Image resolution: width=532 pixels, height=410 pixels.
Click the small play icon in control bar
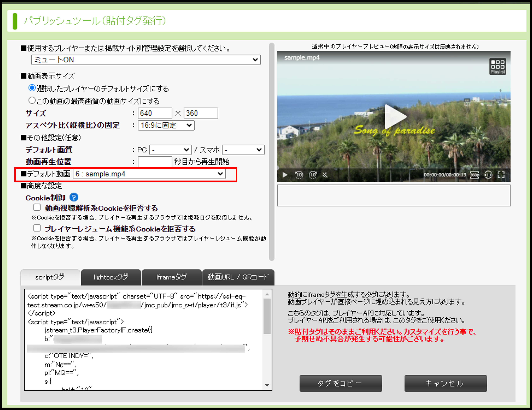coord(285,175)
